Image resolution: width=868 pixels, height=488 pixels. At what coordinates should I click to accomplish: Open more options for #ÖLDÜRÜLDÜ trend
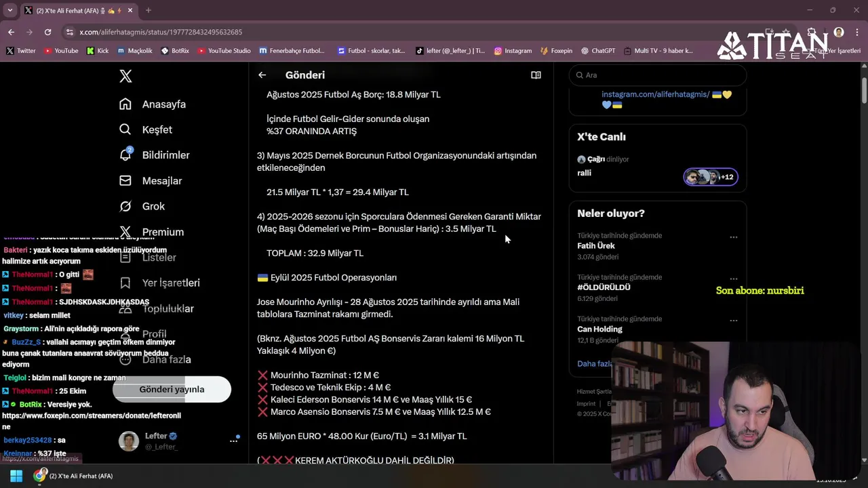[733, 279]
